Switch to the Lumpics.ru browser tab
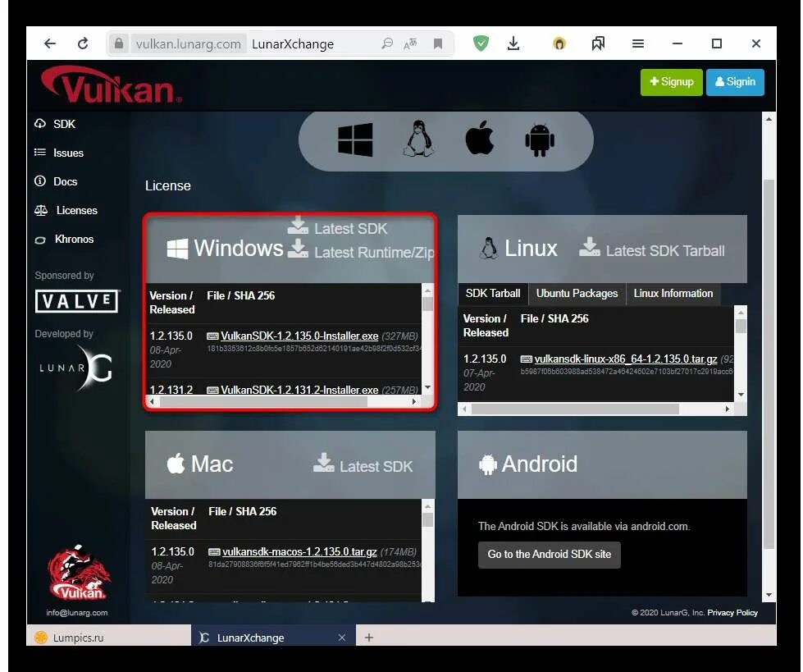The width and height of the screenshot is (803, 672). click(x=108, y=638)
